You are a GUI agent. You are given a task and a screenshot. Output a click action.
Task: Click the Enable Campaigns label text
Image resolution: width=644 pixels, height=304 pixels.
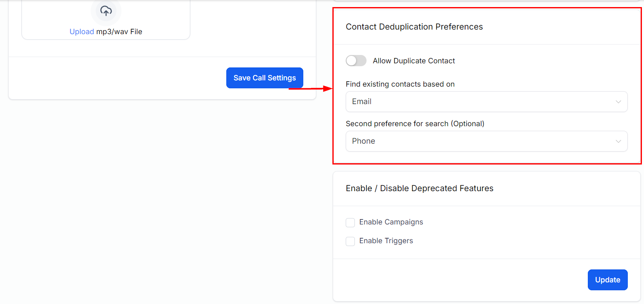(x=391, y=222)
